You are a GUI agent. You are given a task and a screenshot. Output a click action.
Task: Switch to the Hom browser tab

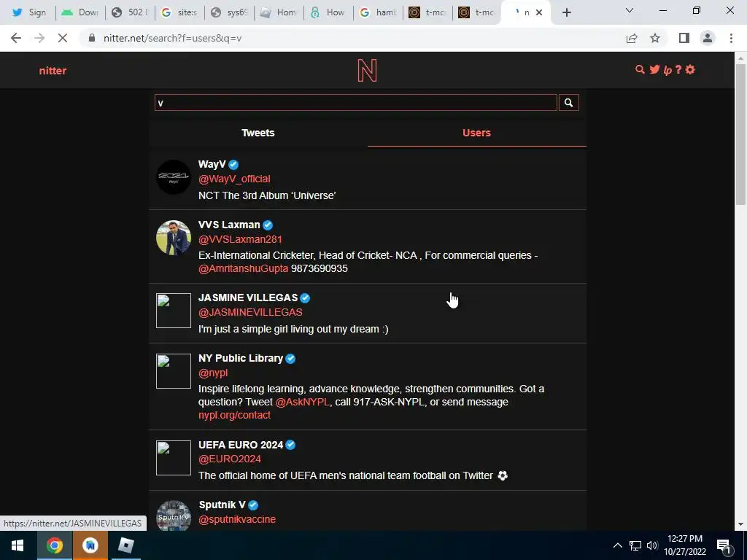coord(278,12)
